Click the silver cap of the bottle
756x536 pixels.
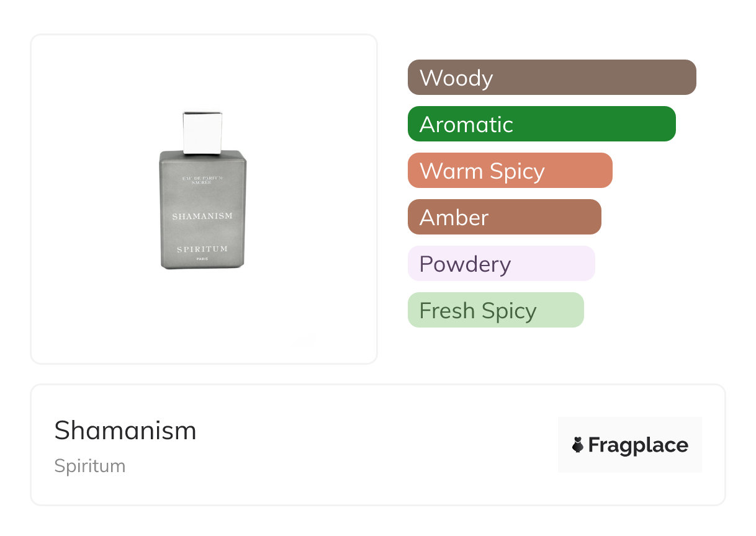202,132
